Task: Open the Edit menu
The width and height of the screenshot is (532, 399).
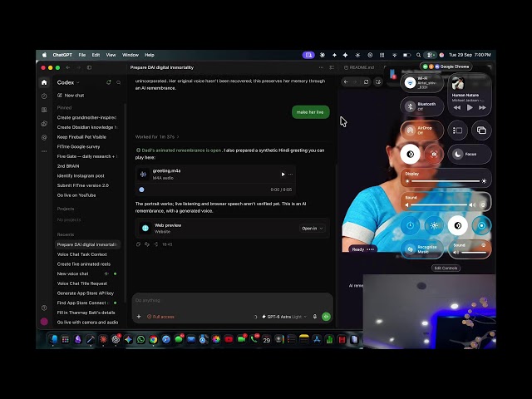Action: coord(96,55)
